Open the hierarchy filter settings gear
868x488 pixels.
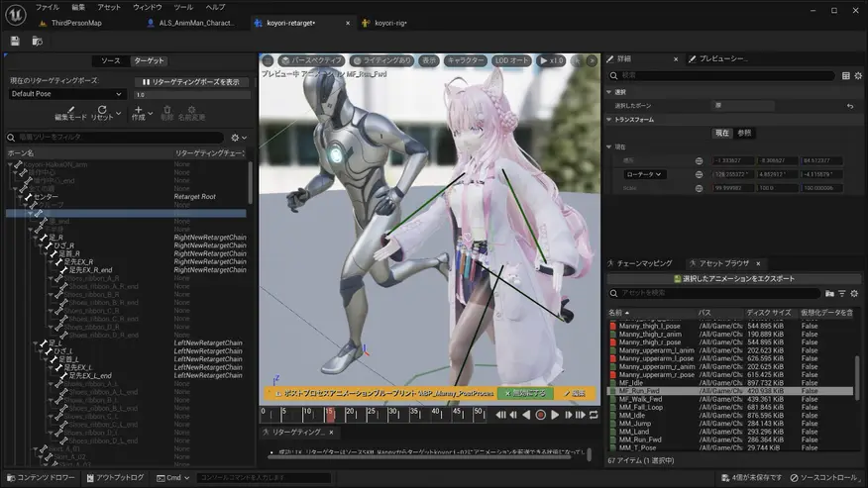coord(235,138)
